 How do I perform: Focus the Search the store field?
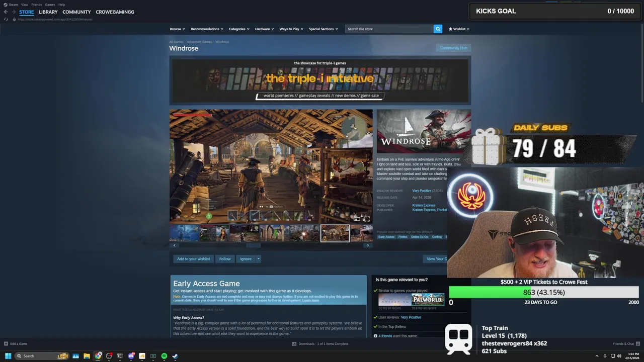point(389,29)
